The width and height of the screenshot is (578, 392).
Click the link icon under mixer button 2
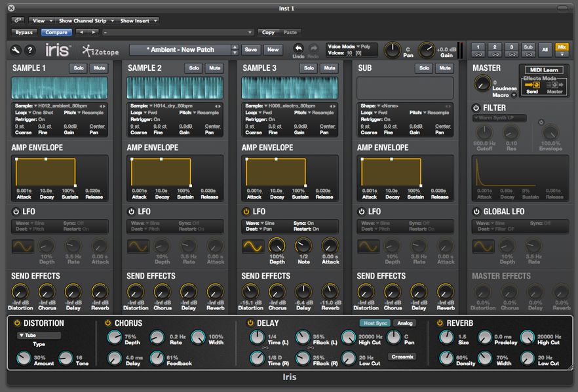[495, 54]
